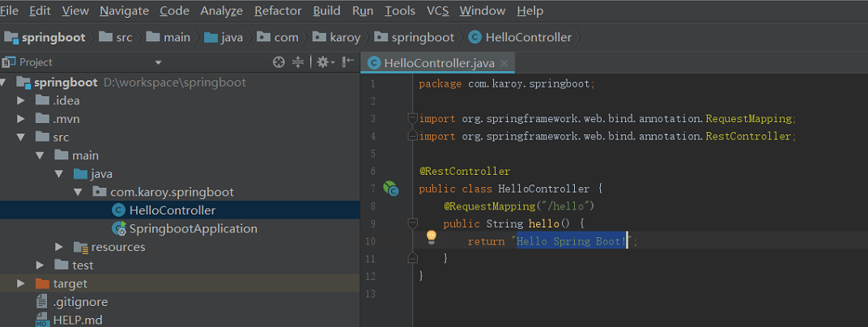This screenshot has width=868, height=327.
Task: Open the Run menu
Action: coord(363,11)
